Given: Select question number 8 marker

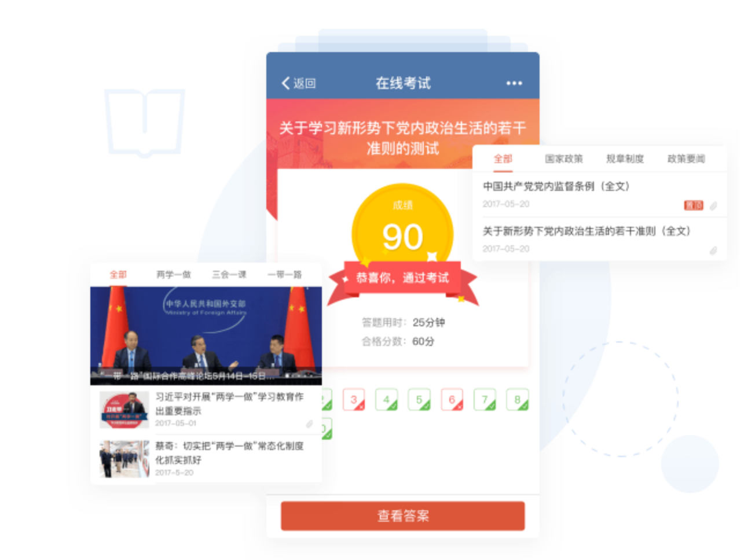Looking at the screenshot, I should point(518,400).
